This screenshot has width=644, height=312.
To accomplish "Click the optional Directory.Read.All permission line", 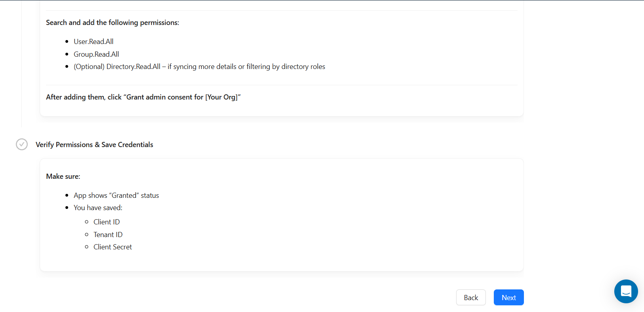I will 199,67.
